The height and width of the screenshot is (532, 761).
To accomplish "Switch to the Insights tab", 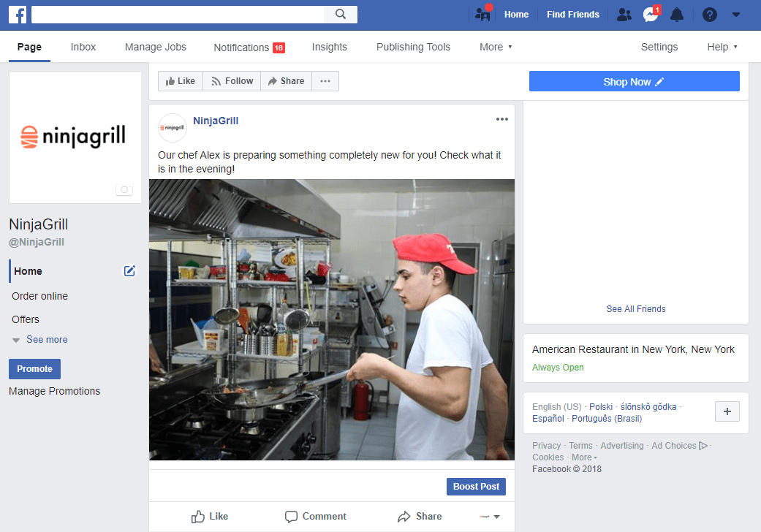I will pos(329,46).
